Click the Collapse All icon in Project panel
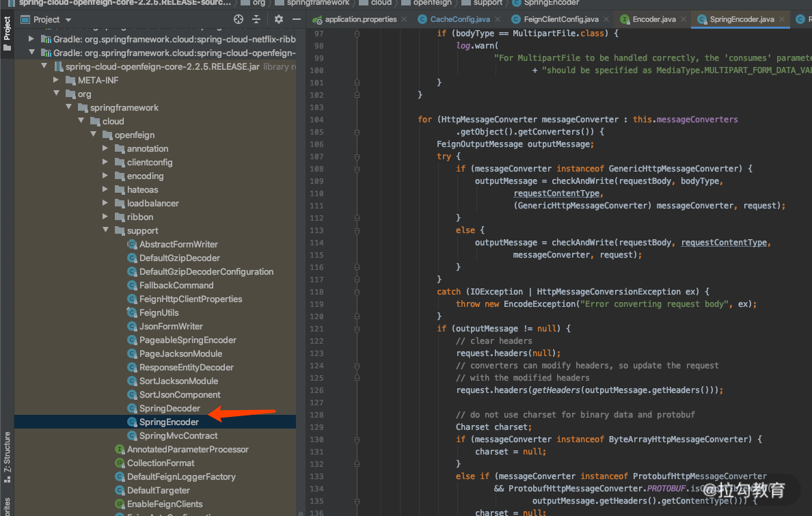812x516 pixels. [x=256, y=20]
